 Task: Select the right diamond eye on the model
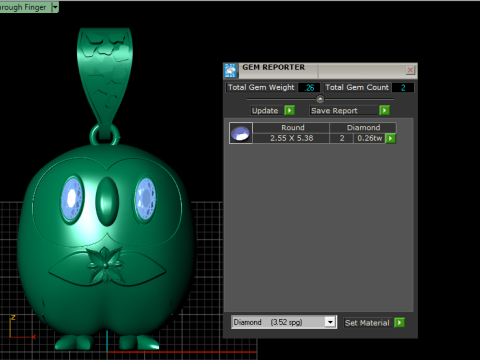145,199
